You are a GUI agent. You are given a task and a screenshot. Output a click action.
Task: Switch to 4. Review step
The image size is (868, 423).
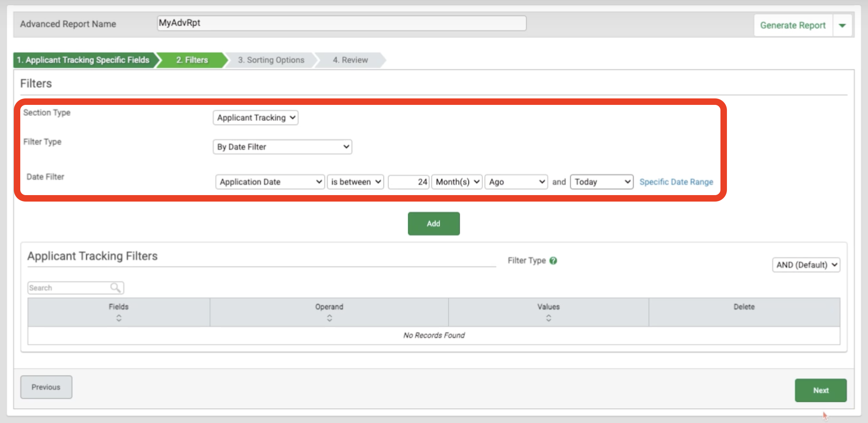[x=350, y=60]
